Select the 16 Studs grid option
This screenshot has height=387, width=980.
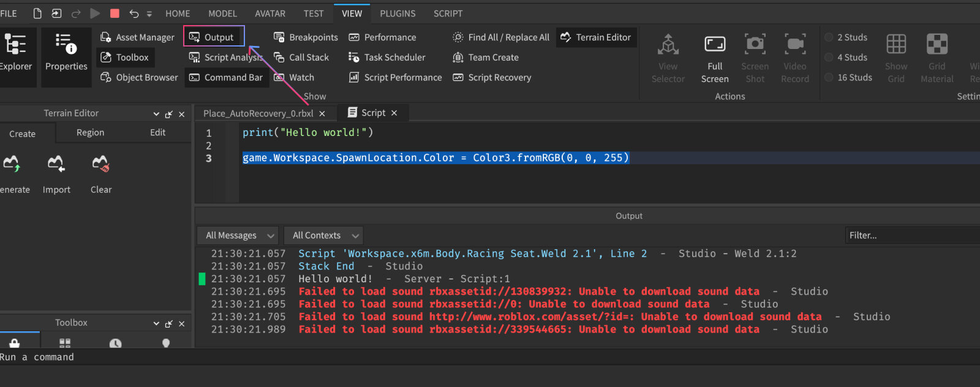[848, 77]
